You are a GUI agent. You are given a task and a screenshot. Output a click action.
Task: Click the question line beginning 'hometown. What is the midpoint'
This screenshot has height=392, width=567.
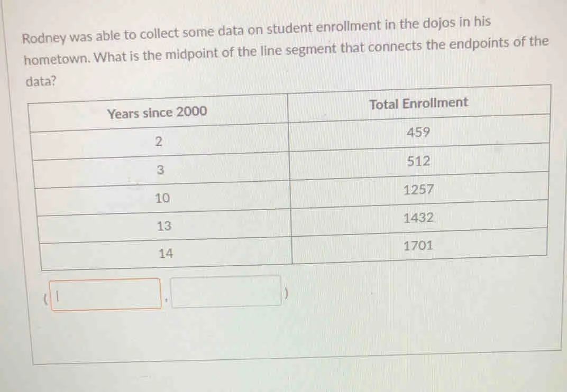[286, 51]
